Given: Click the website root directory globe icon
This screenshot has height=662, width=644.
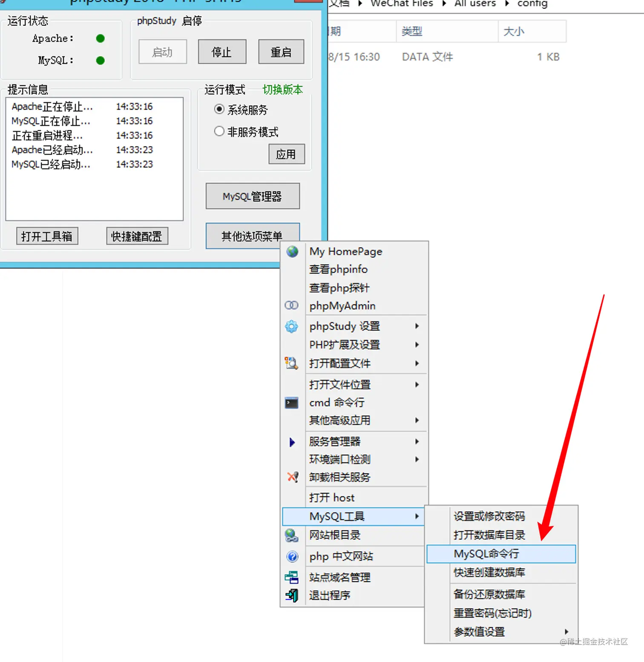Looking at the screenshot, I should (291, 535).
